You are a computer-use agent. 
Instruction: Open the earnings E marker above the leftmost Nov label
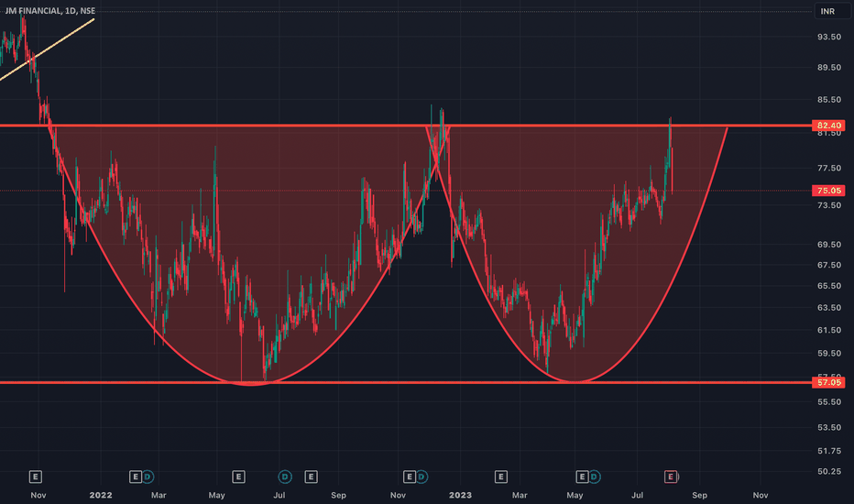[x=36, y=477]
